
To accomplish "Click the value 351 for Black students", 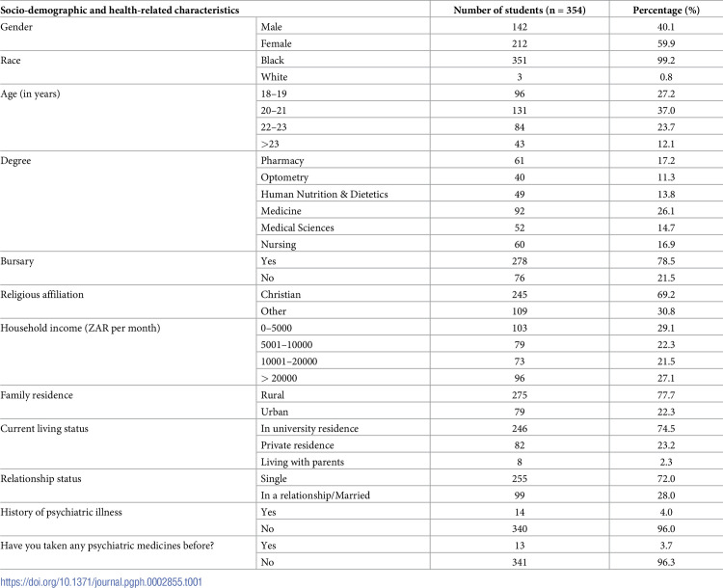I will [520, 61].
